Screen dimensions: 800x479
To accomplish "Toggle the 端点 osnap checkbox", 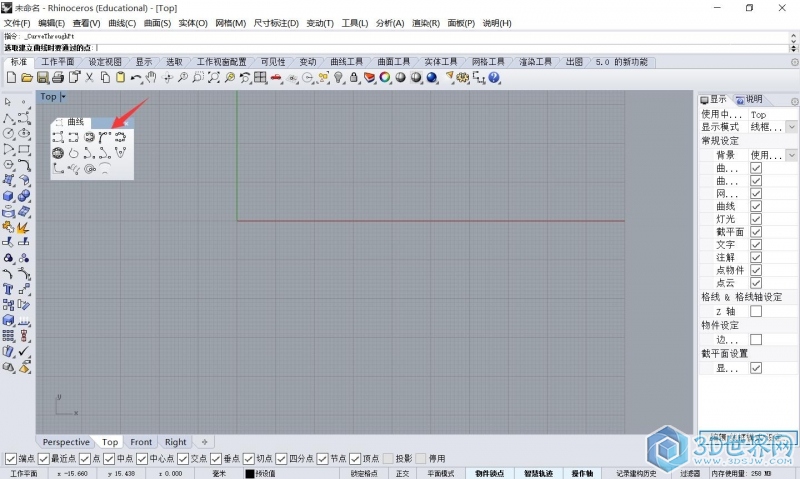I will 10,459.
